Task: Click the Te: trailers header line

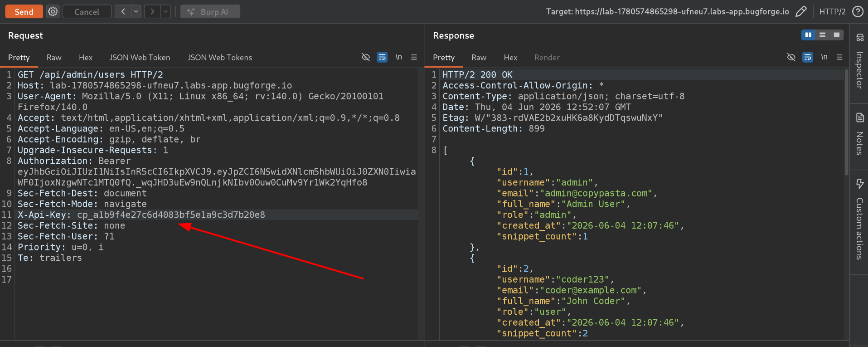Action: [50, 258]
